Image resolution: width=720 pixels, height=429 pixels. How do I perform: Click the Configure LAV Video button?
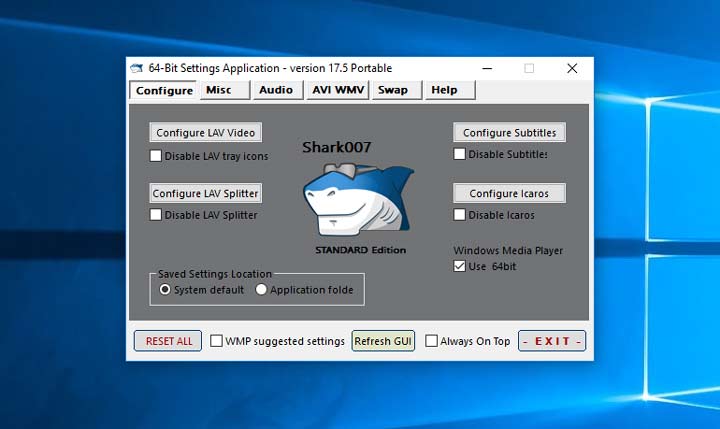pos(206,132)
